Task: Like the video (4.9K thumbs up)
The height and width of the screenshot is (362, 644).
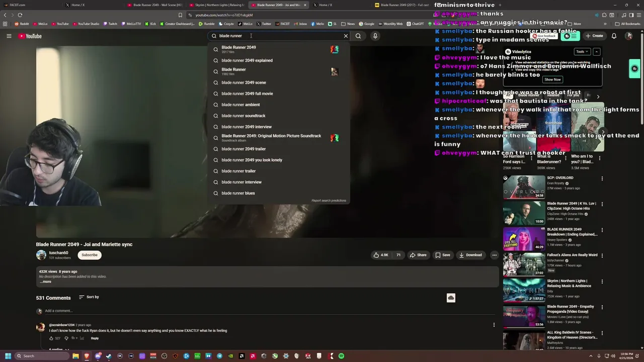Action: coord(381,255)
